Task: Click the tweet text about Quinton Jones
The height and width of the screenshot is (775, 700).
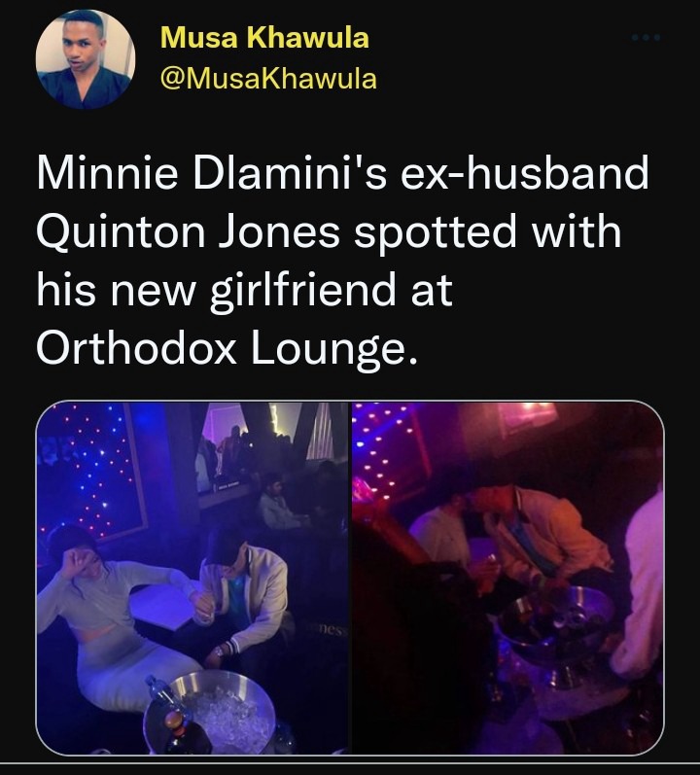Action: coord(342,261)
